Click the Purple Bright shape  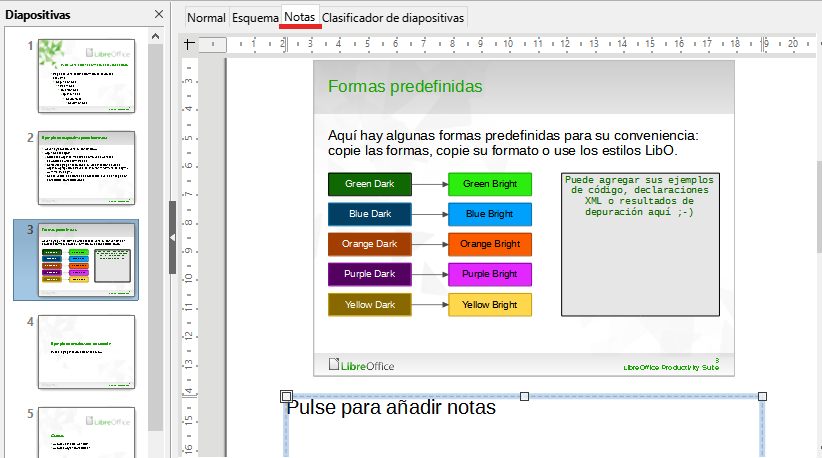click(490, 274)
